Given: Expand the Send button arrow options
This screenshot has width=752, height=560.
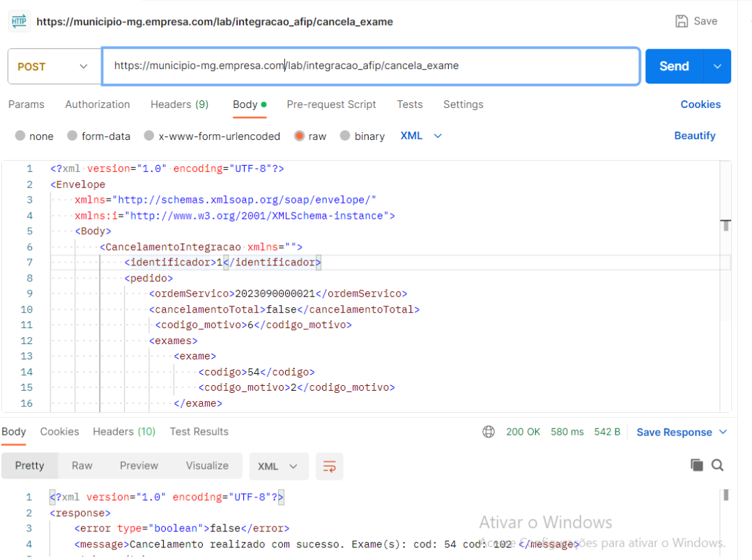Looking at the screenshot, I should pyautogui.click(x=717, y=66).
